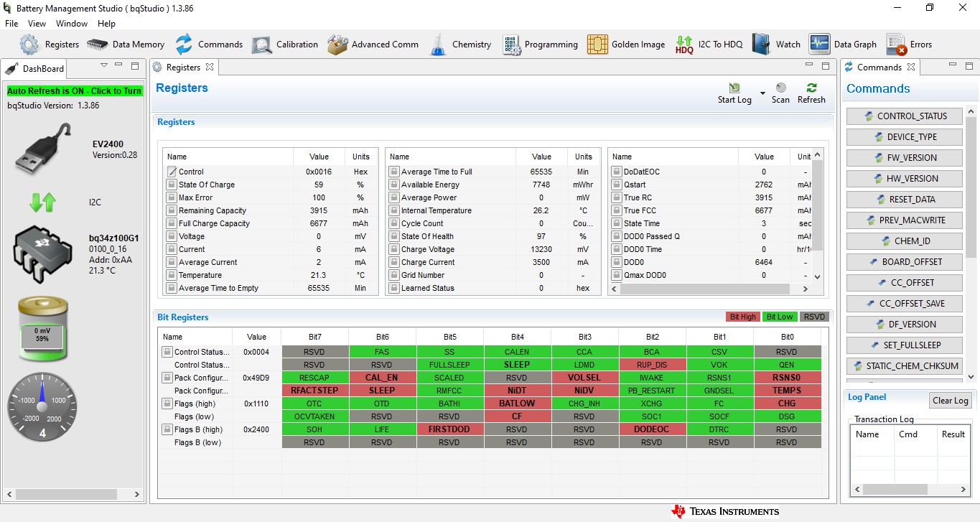Send the CC_OFFSET_SAVE command
980x522 pixels.
[904, 303]
